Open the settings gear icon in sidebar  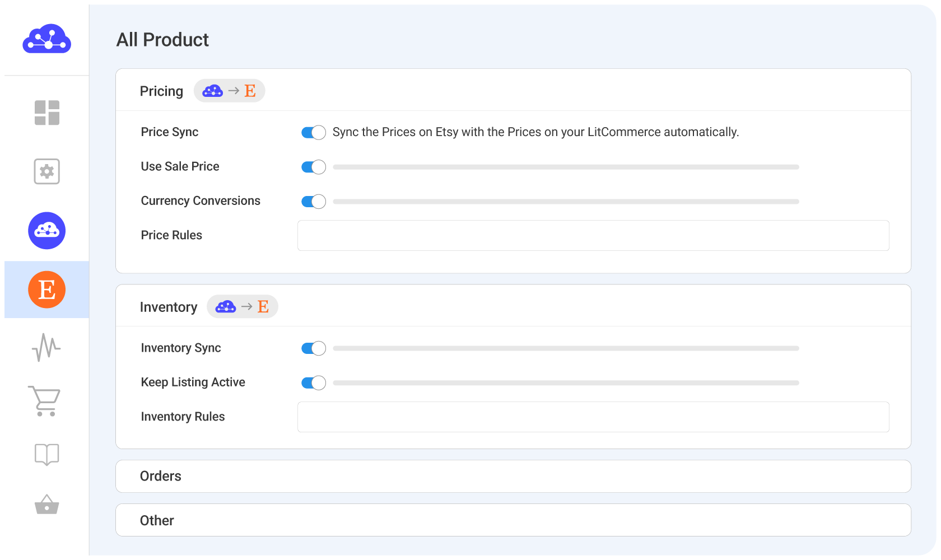point(46,171)
